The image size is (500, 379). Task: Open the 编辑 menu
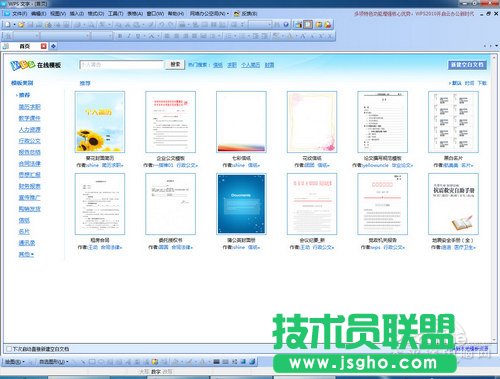tap(39, 14)
